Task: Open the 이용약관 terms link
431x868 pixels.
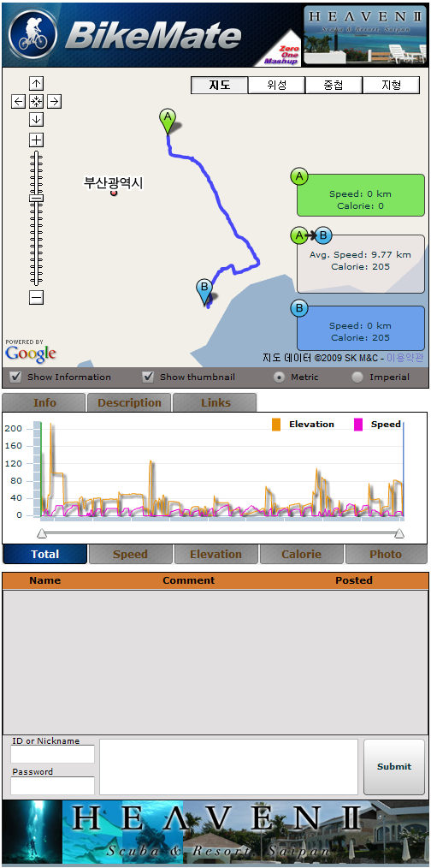Action: (404, 358)
